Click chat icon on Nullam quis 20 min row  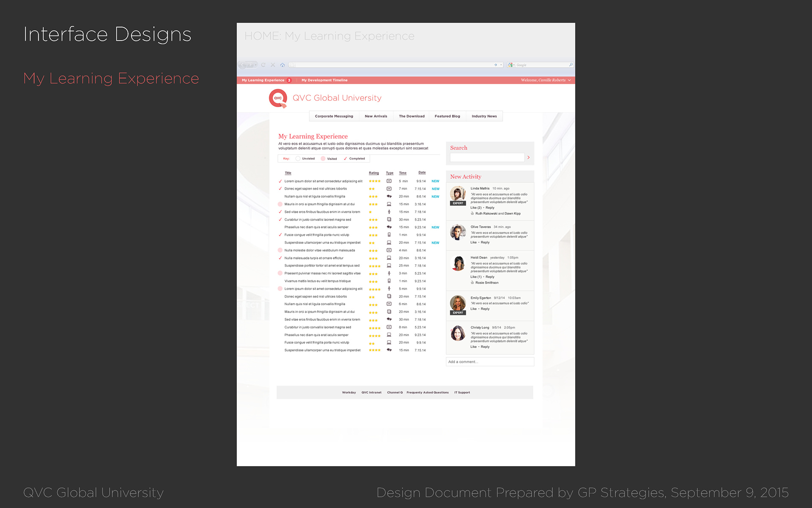pyautogui.click(x=389, y=196)
